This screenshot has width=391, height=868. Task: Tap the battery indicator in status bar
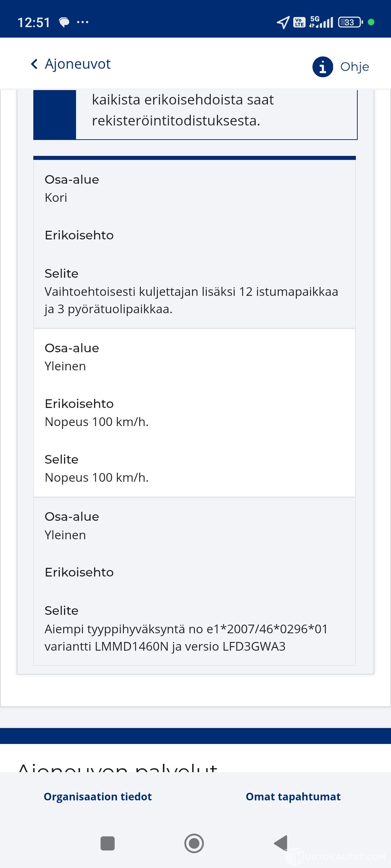(350, 22)
